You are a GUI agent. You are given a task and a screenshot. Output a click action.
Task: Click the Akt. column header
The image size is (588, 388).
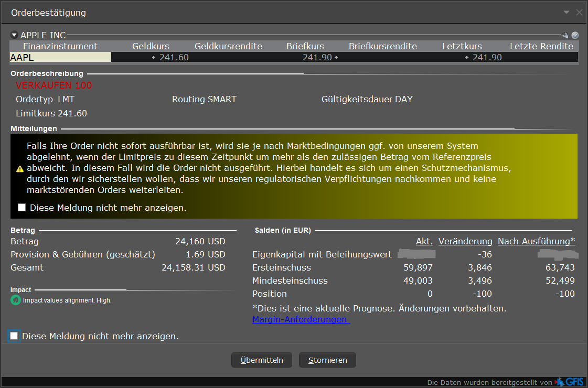(x=424, y=241)
